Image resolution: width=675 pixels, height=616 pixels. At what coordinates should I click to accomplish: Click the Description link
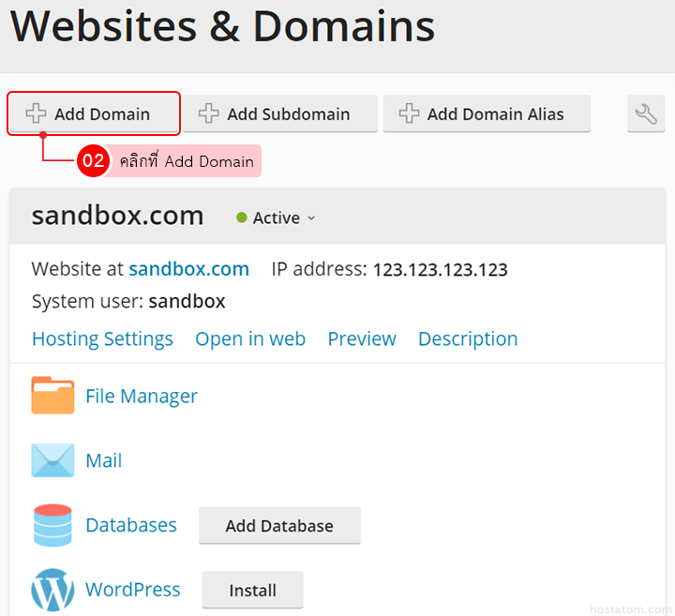468,338
